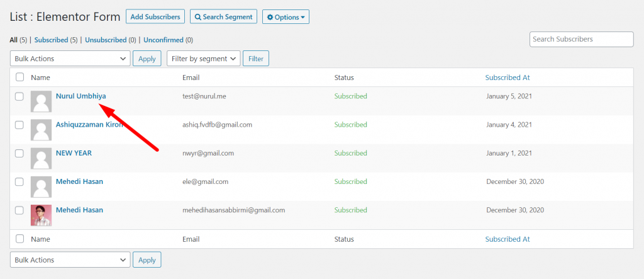Screen dimensions: 644x279
Task: Click the NEW YEAR subscriber avatar
Action: coord(41,159)
